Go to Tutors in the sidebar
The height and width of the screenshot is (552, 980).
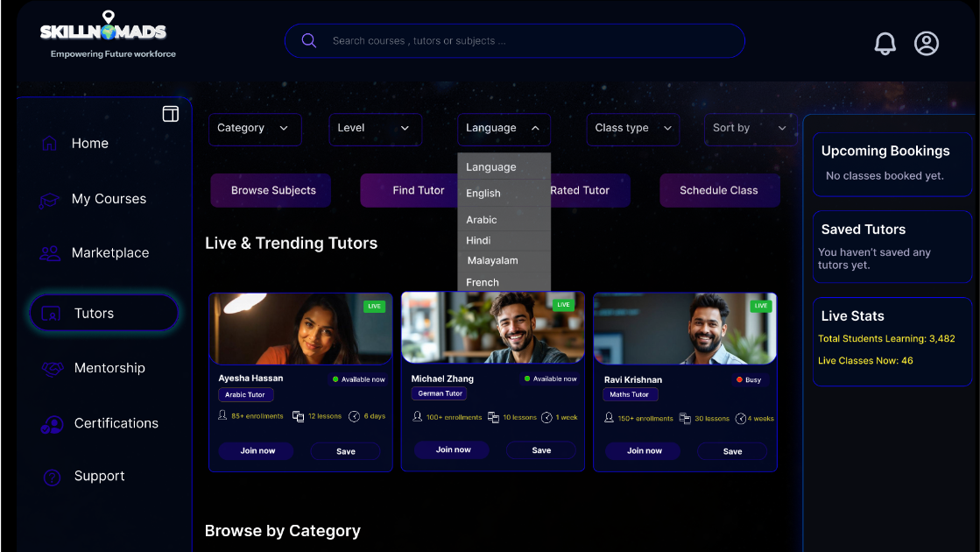tap(103, 314)
